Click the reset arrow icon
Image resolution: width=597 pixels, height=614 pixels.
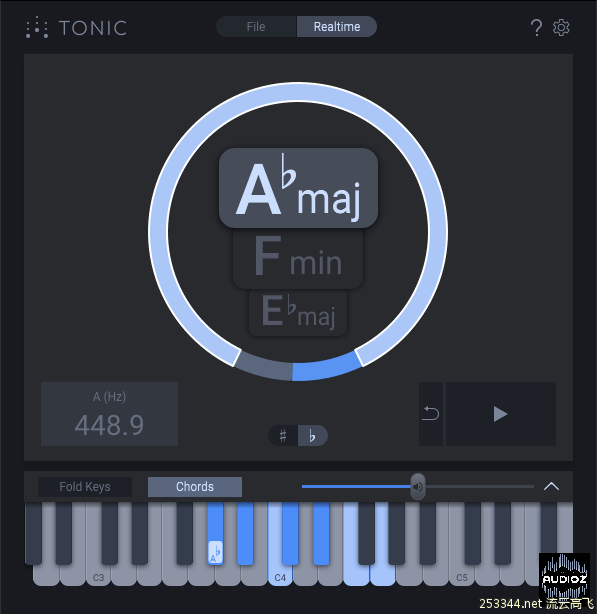[431, 414]
